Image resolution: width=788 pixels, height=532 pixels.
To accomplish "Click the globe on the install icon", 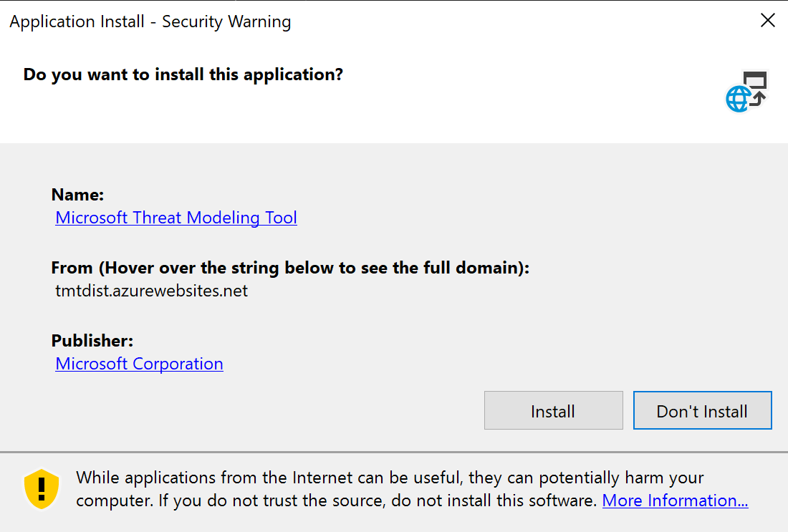I will 737,99.
